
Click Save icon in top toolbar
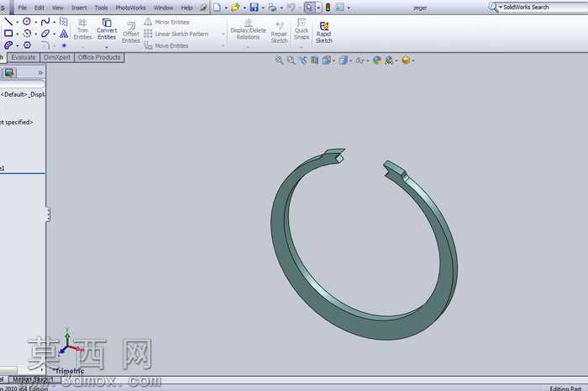pos(254,7)
